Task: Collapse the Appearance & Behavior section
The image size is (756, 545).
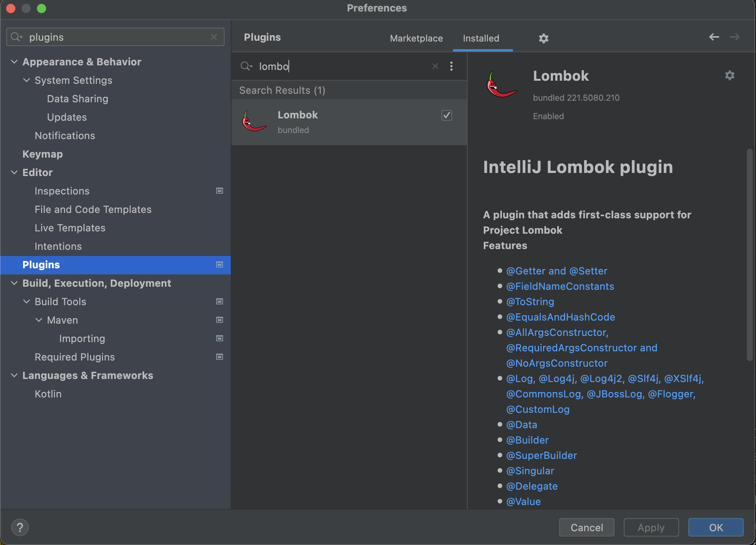Action: (x=14, y=61)
